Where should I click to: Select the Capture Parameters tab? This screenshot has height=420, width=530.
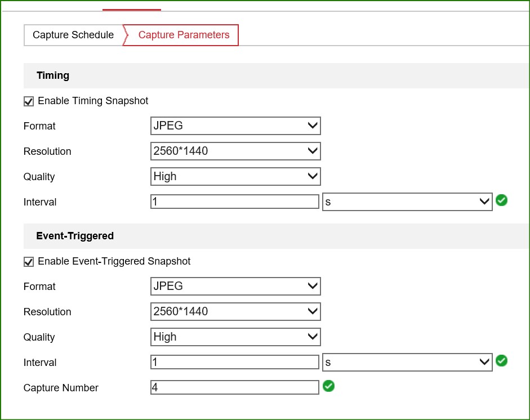(x=184, y=35)
